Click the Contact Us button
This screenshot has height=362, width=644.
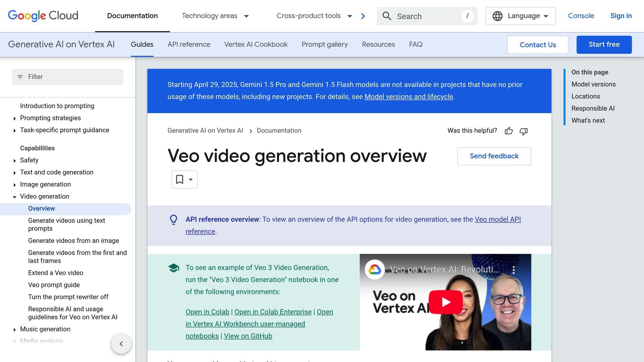tap(538, 45)
